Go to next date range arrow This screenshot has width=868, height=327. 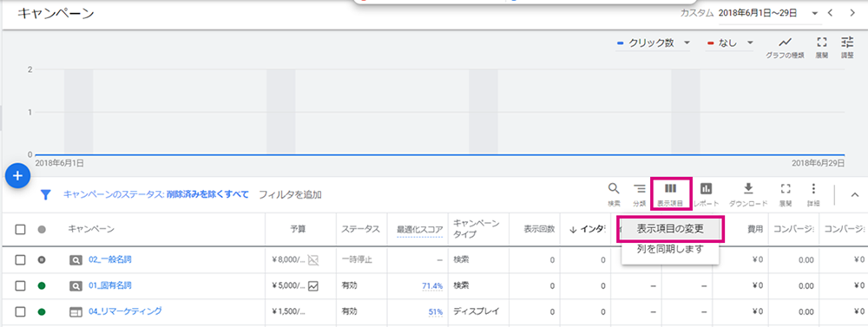coord(852,13)
